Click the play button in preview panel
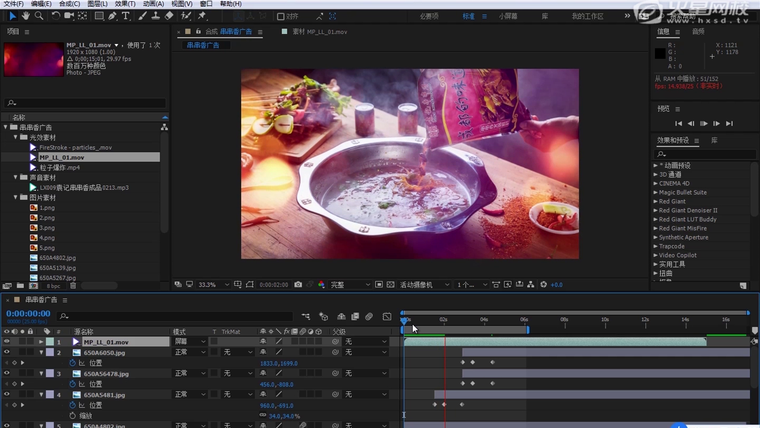This screenshot has height=428, width=760. [703, 124]
